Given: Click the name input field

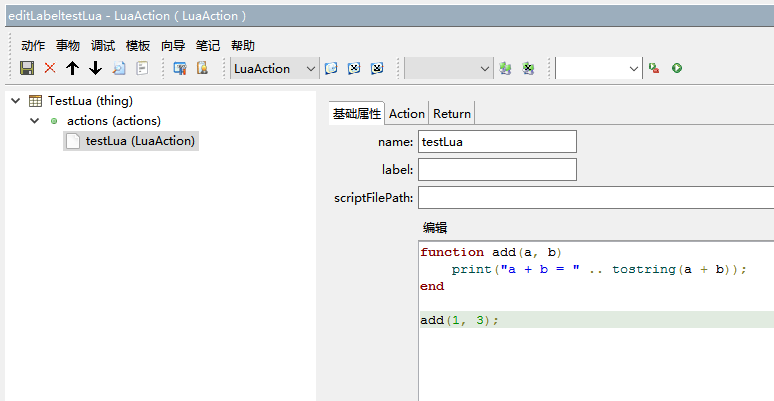Looking at the screenshot, I should [x=497, y=142].
